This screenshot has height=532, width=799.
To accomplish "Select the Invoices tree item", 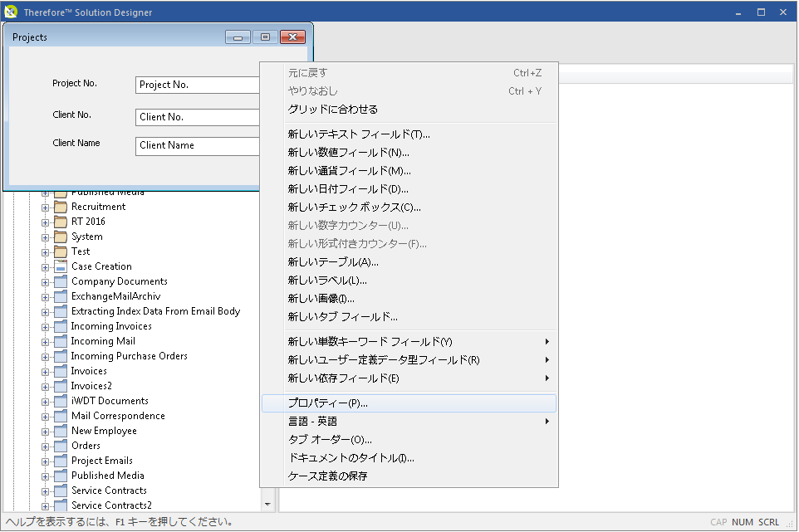I will click(x=89, y=372).
